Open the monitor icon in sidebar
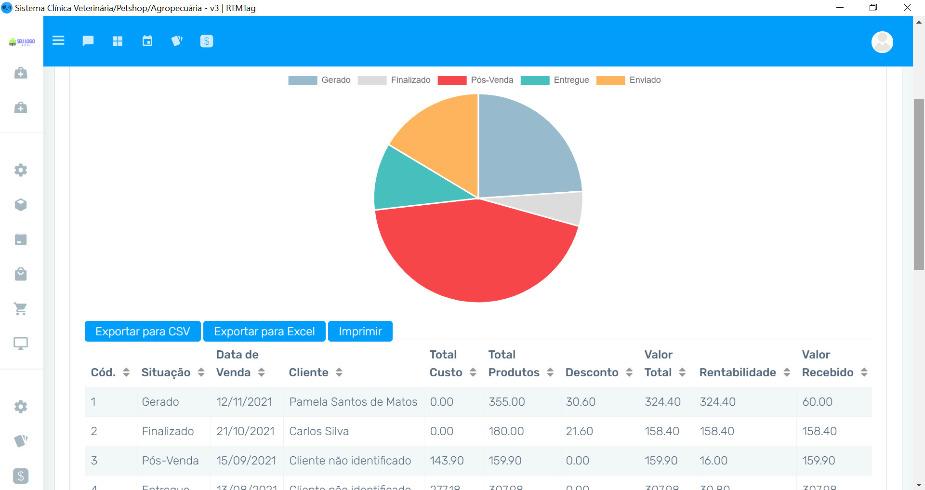 tap(20, 343)
